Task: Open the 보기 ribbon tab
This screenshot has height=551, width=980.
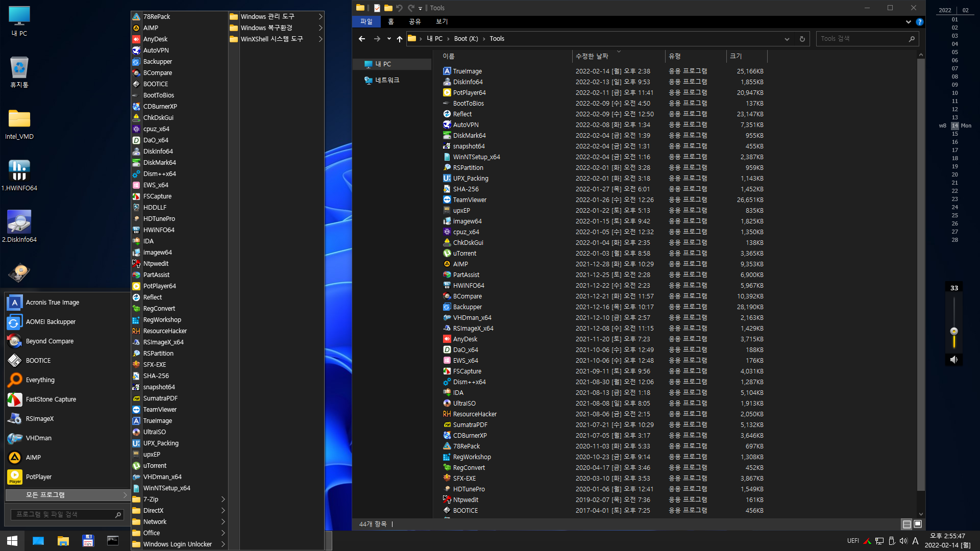Action: tap(442, 21)
